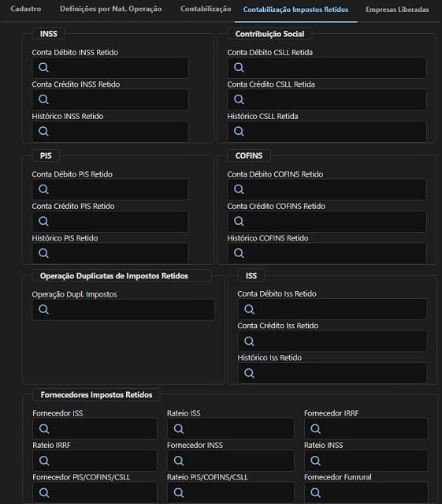Click search icon for Fornecedor IRRF
The height and width of the screenshot is (504, 442).
click(315, 429)
